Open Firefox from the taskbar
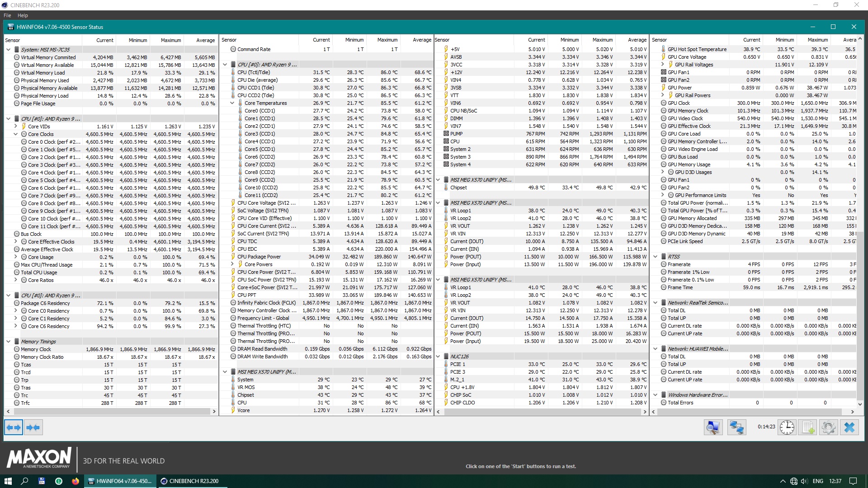The width and height of the screenshot is (868, 488). point(75,481)
